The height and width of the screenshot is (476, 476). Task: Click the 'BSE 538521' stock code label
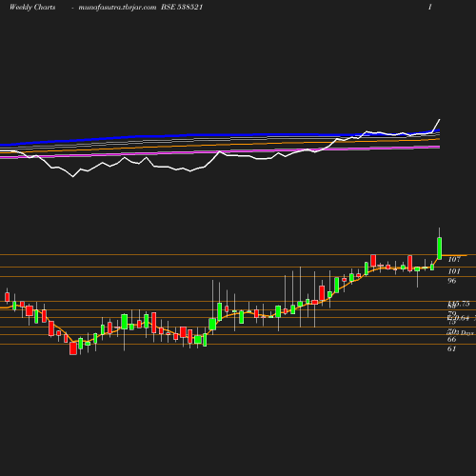pyautogui.click(x=182, y=8)
